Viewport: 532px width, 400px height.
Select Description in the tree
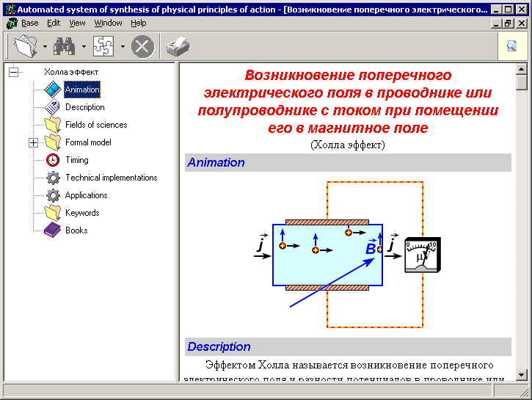(x=85, y=107)
